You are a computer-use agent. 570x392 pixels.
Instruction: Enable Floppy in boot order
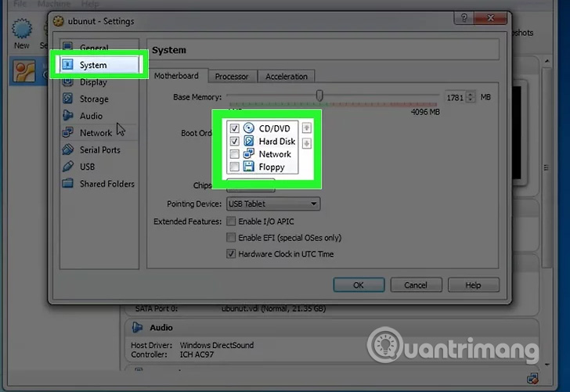pyautogui.click(x=234, y=167)
